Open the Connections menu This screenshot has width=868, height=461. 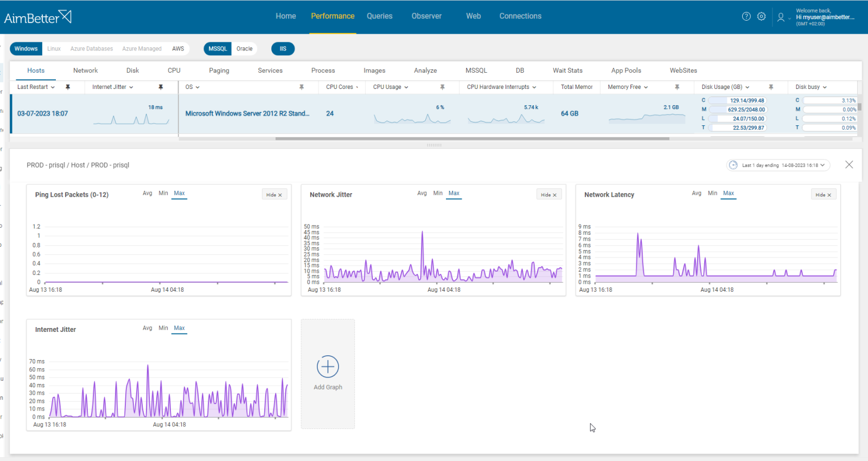[520, 16]
